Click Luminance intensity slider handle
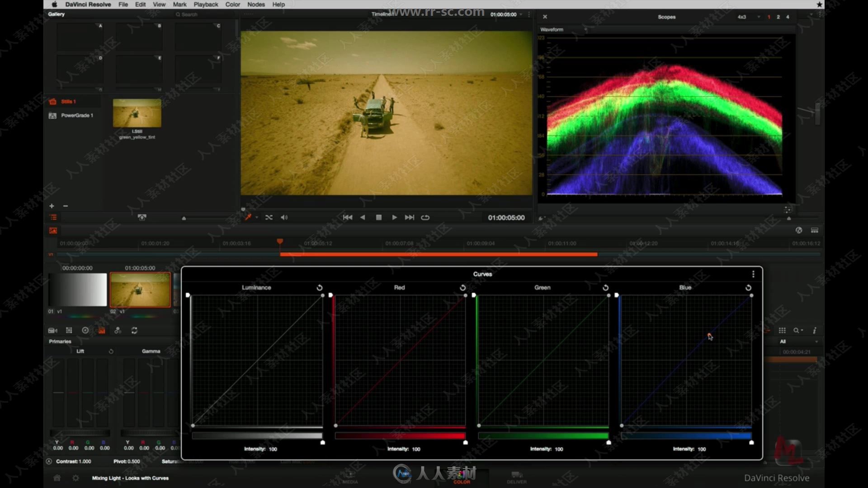The image size is (868, 488). pyautogui.click(x=323, y=442)
